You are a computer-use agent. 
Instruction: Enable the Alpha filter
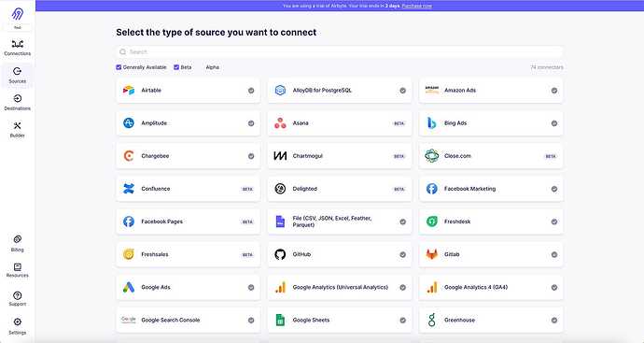(202, 67)
